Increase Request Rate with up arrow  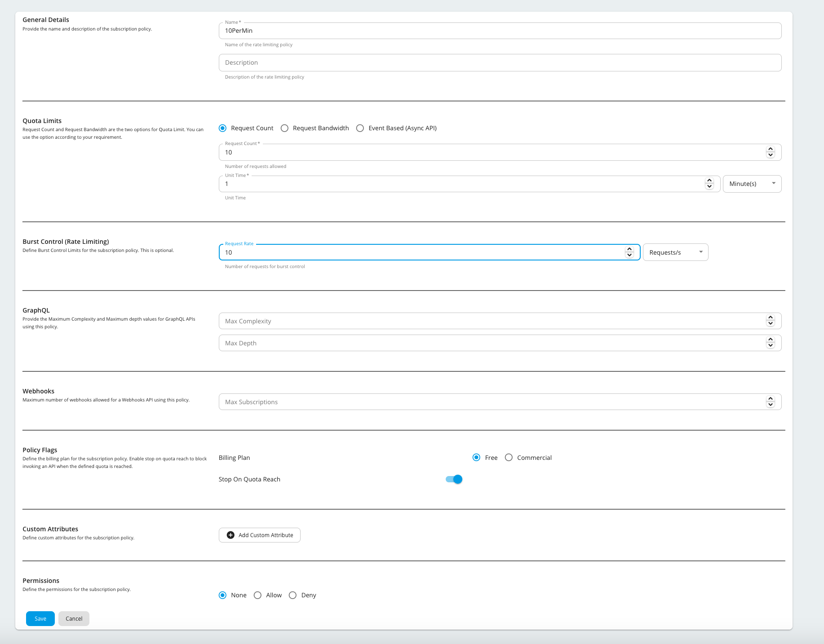pos(629,249)
